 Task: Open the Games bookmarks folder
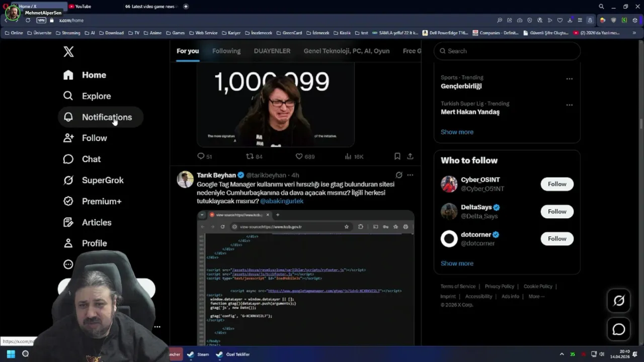coord(175,33)
